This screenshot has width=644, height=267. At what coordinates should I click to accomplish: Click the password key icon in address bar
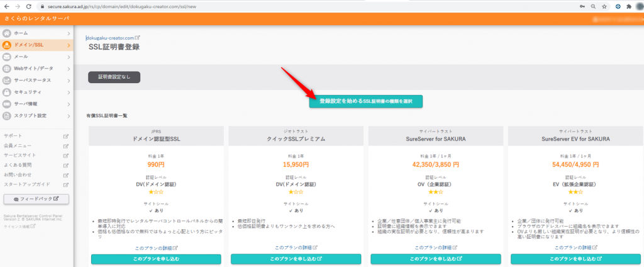tap(582, 6)
